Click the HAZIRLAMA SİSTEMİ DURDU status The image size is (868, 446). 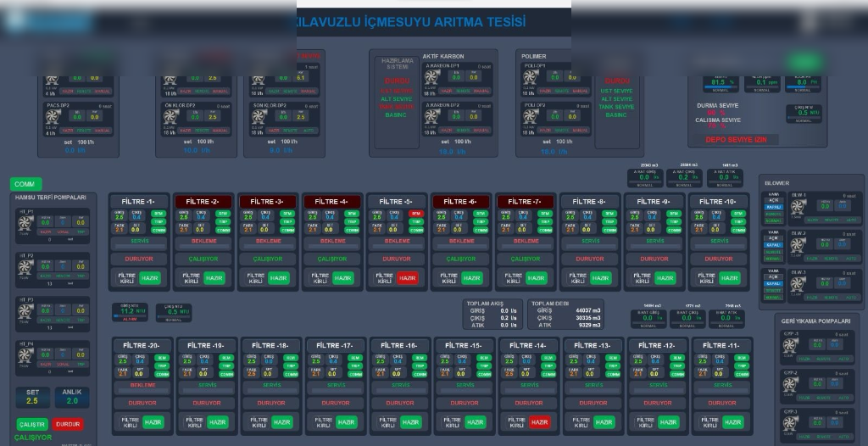397,81
